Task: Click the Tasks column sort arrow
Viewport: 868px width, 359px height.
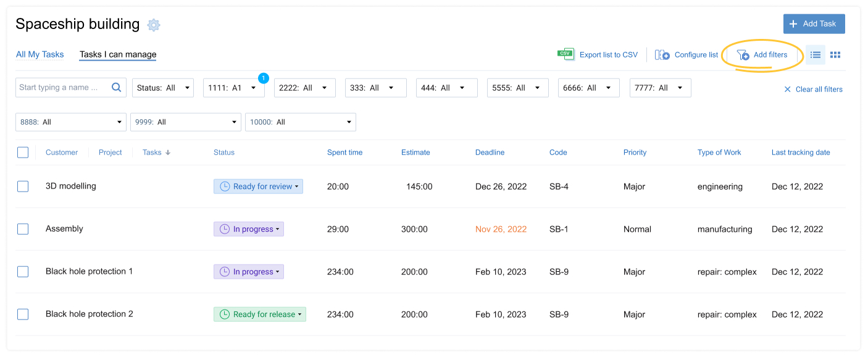Action: point(168,153)
